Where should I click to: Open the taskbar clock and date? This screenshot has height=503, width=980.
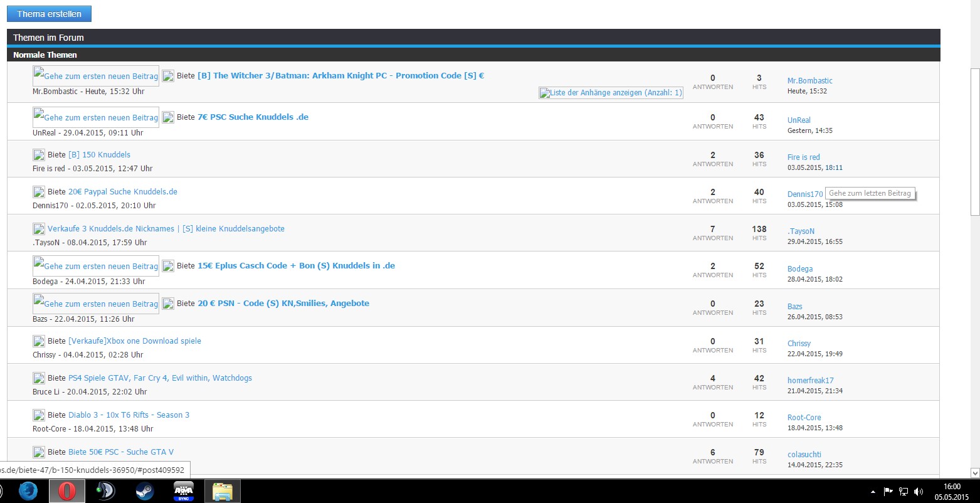point(951,491)
